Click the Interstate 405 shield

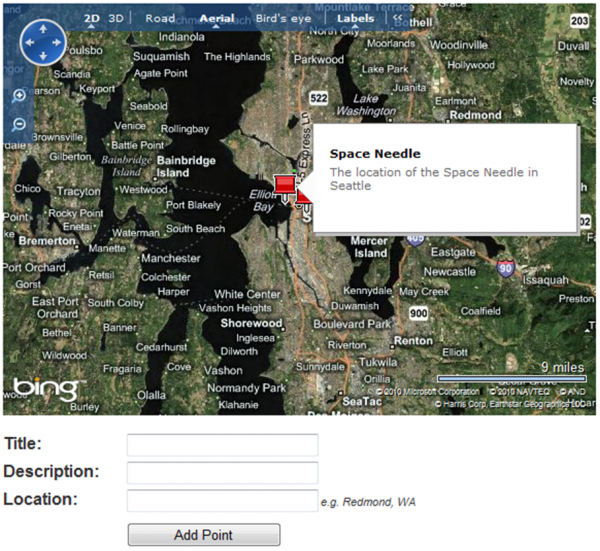tap(415, 238)
